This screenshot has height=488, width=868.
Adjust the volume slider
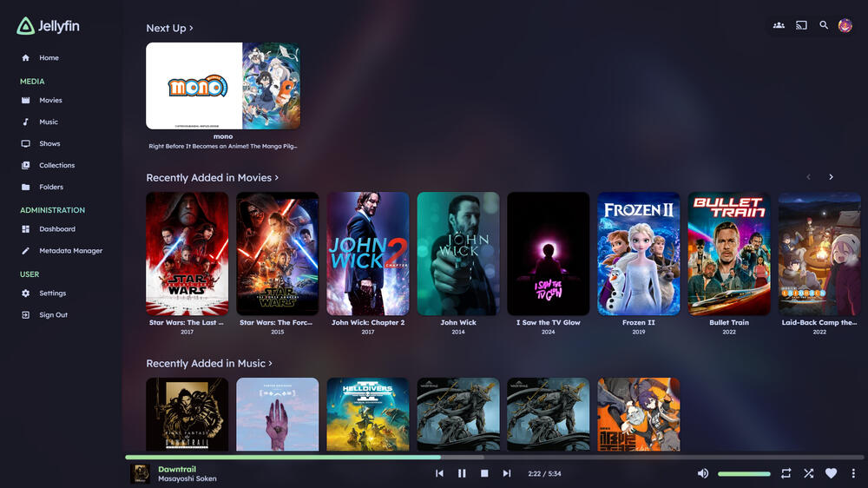click(744, 474)
